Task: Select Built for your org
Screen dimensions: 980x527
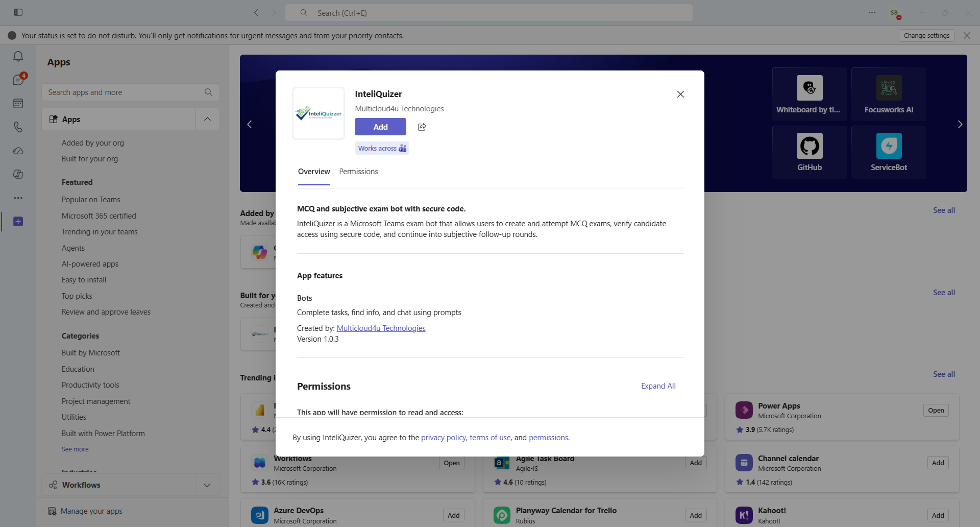Action: point(90,159)
